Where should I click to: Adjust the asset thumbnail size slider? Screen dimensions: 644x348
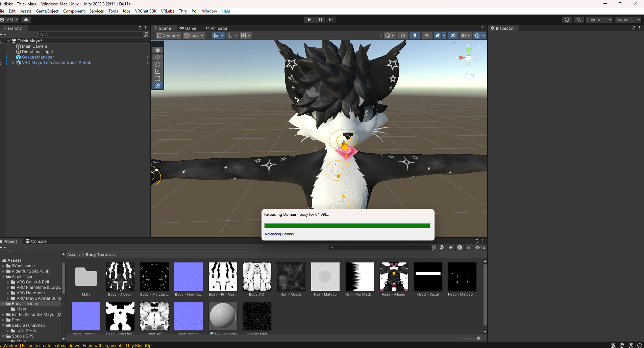point(478,338)
